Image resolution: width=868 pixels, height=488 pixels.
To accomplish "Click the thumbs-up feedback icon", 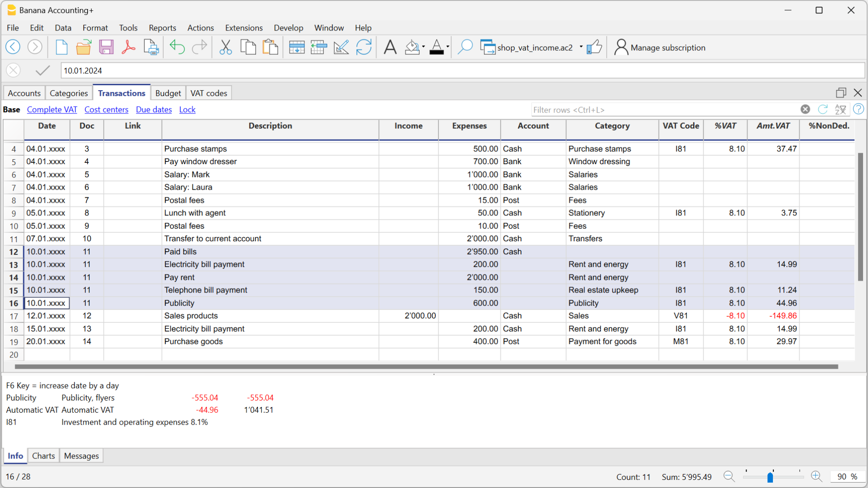I will (x=595, y=47).
